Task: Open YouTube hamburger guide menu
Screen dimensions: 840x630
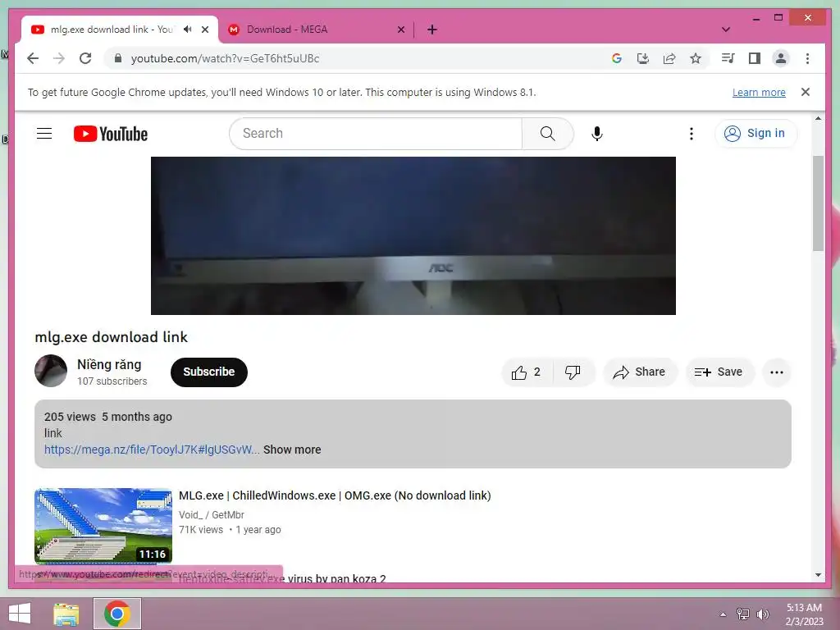Action: tap(44, 134)
